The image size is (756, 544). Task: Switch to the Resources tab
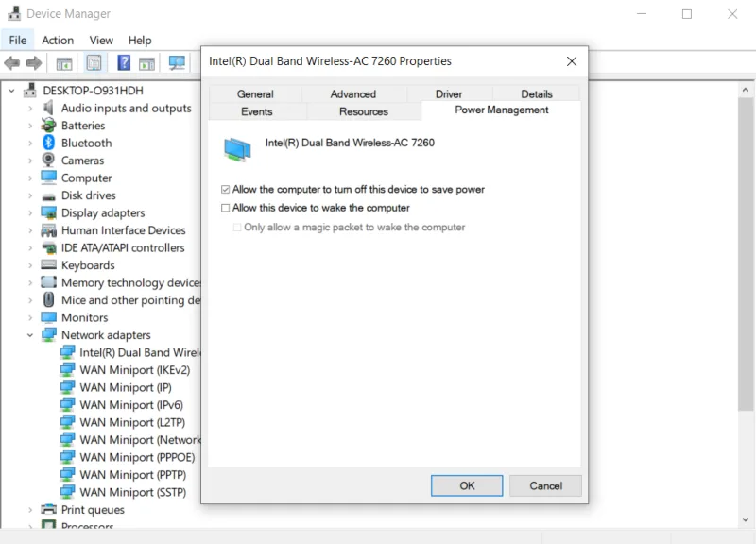pos(364,111)
